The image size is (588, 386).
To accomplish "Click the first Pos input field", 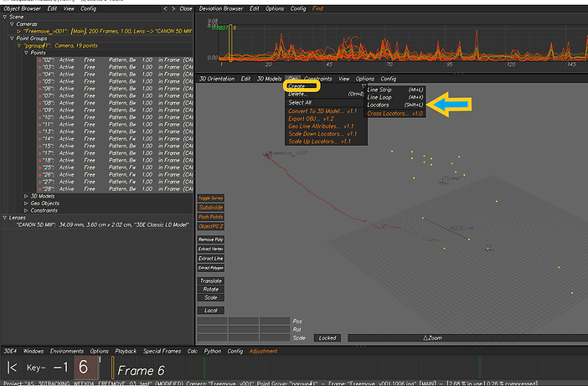I will [x=212, y=322].
